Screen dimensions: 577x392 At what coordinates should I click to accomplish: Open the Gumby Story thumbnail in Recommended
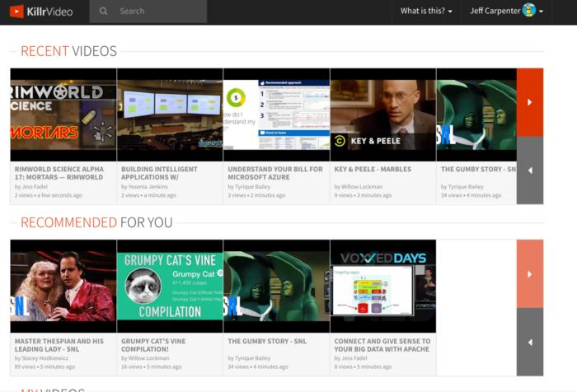coord(276,286)
